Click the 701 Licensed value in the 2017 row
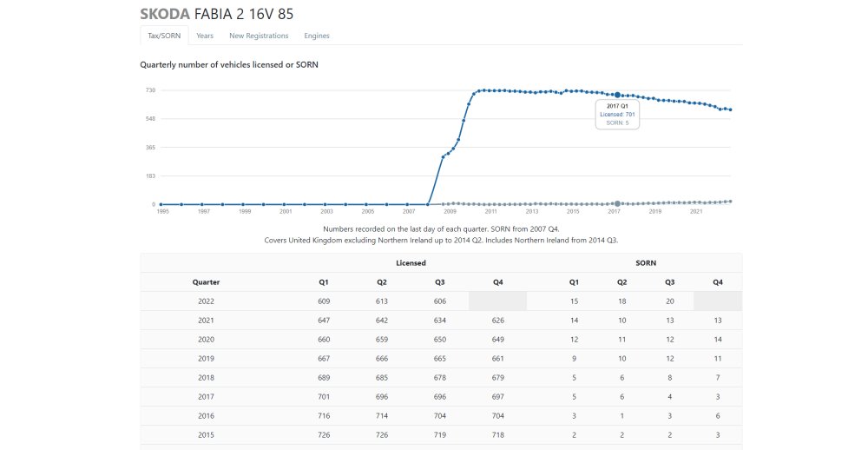Viewport: 868px width, 450px height. tap(324, 397)
